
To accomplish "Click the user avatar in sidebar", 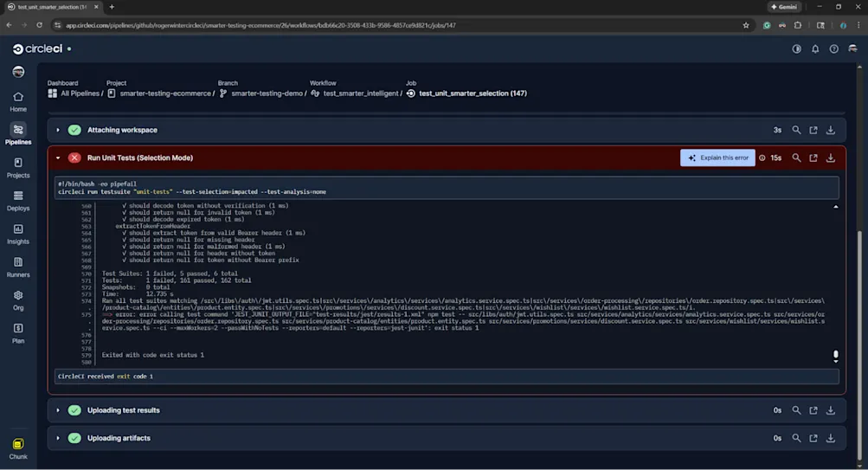I will [18, 72].
